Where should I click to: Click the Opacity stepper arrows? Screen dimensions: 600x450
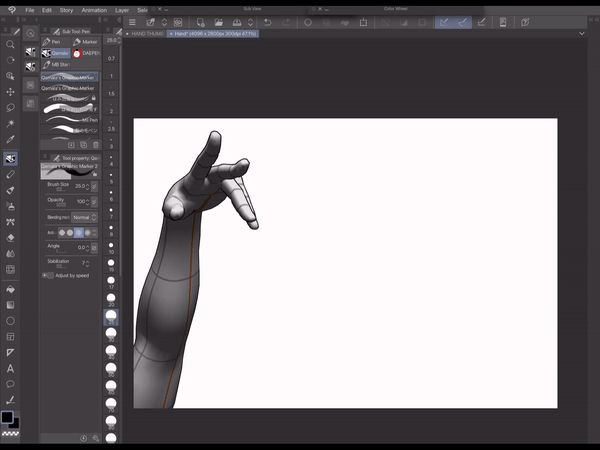click(88, 202)
